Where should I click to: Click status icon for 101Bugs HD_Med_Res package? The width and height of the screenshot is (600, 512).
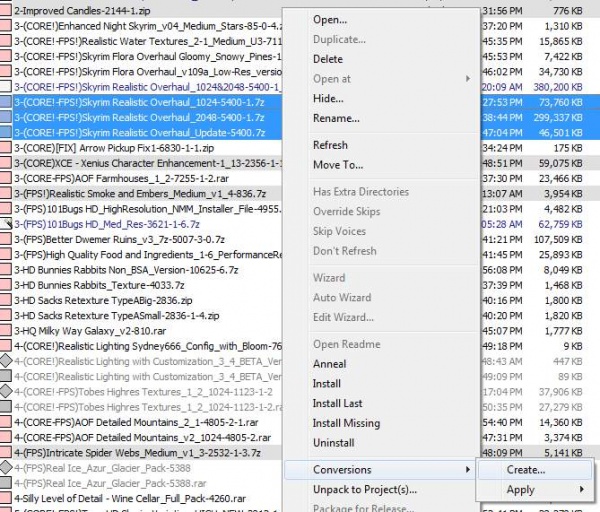tap(6, 224)
